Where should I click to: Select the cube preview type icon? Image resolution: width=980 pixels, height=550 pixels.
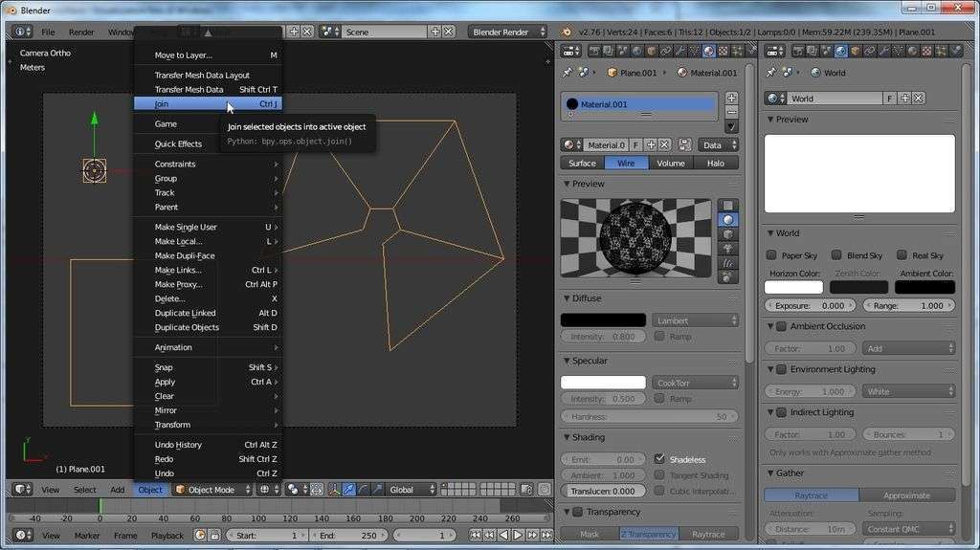[x=728, y=234]
